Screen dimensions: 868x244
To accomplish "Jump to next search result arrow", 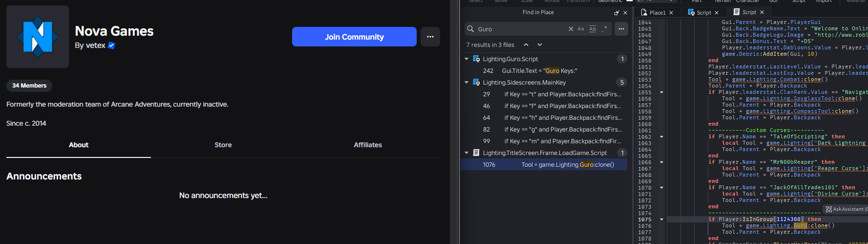I will click(x=540, y=44).
